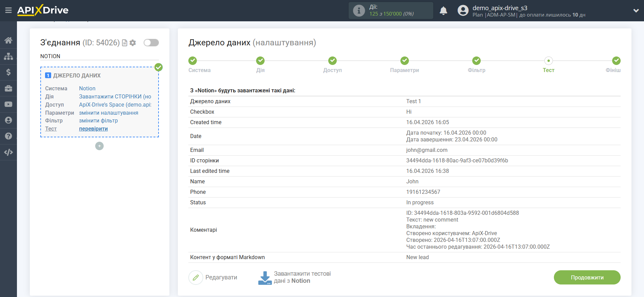Open the hamburger menu
The image size is (644, 297).
[8, 10]
